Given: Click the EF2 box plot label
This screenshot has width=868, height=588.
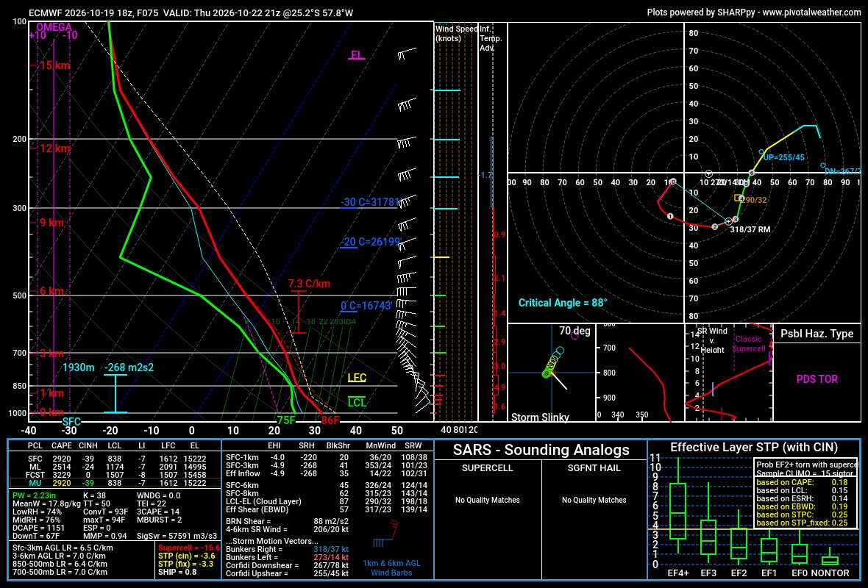Looking at the screenshot, I should [739, 573].
